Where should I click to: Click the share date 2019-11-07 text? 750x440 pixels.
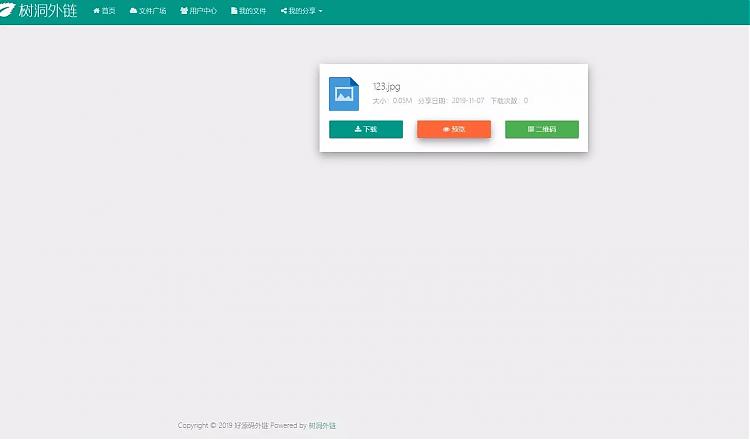[x=451, y=100]
